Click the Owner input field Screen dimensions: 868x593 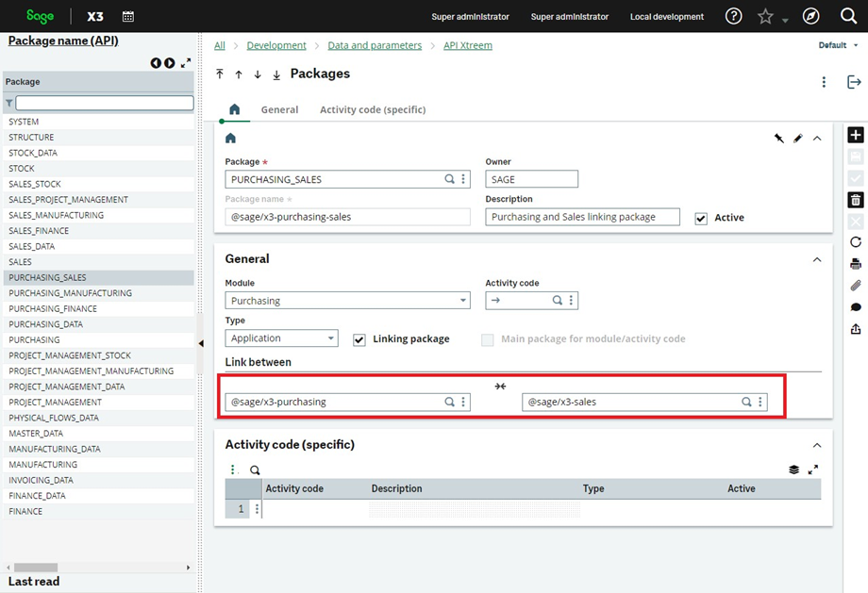pyautogui.click(x=531, y=179)
